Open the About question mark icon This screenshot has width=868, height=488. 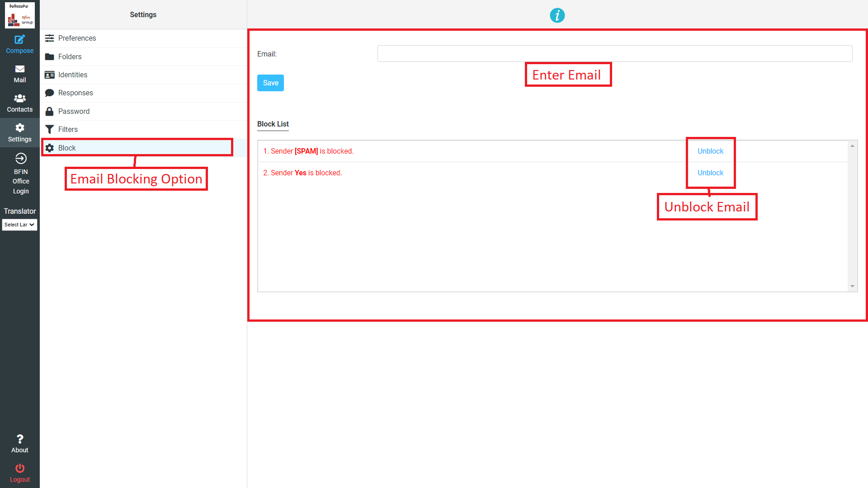(x=19, y=439)
